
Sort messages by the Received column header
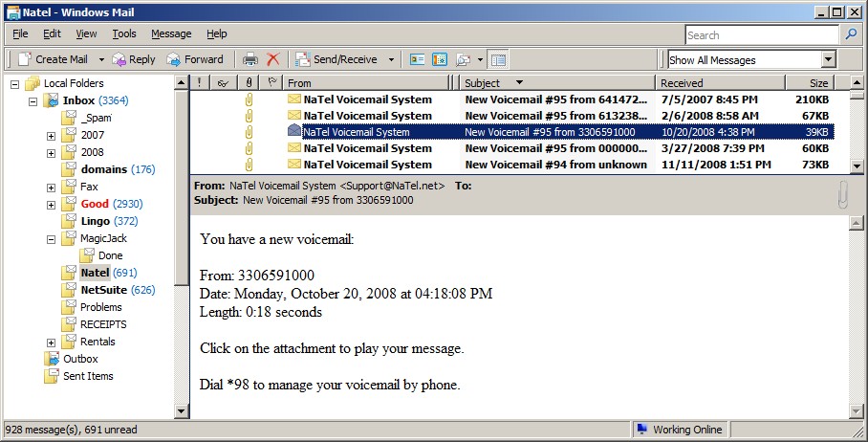[720, 82]
